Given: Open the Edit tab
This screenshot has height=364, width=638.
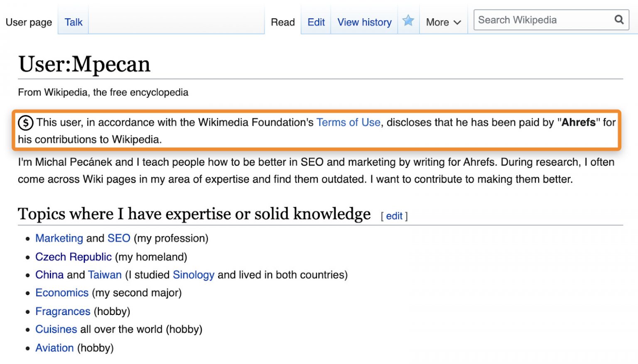Looking at the screenshot, I should tap(315, 22).
